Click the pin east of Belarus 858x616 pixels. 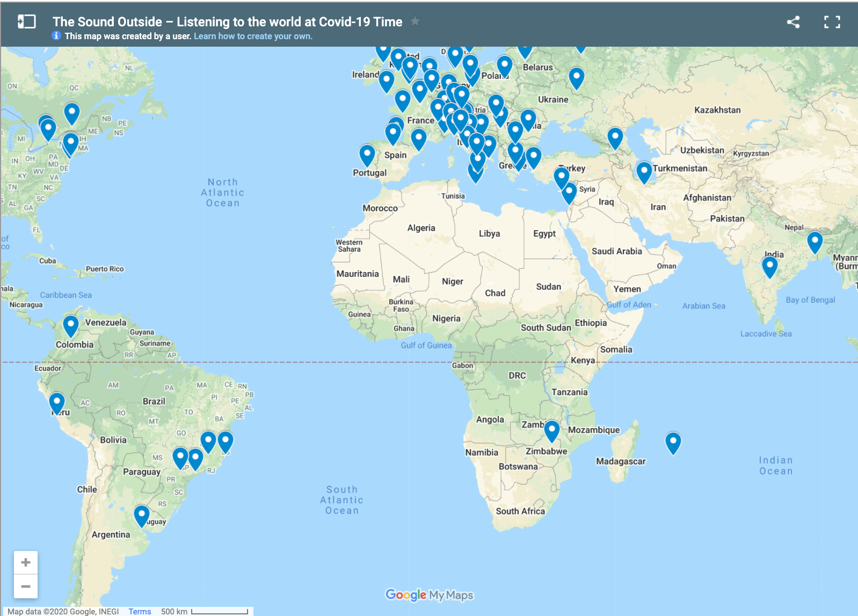pyautogui.click(x=576, y=77)
